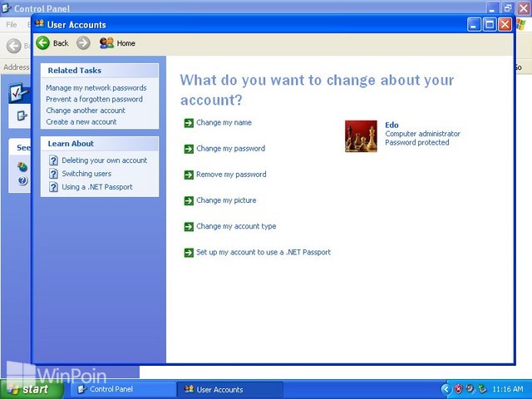The height and width of the screenshot is (399, 532).
Task: Click the Back text label
Action: [x=61, y=43]
